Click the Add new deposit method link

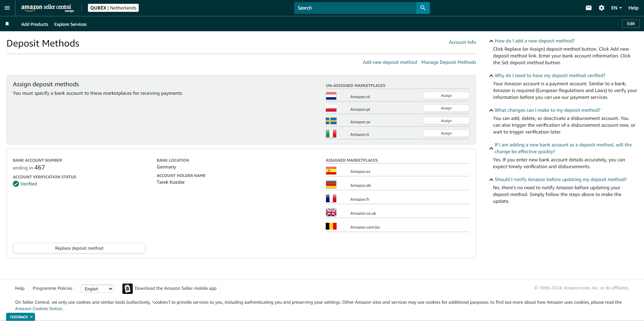pos(390,62)
